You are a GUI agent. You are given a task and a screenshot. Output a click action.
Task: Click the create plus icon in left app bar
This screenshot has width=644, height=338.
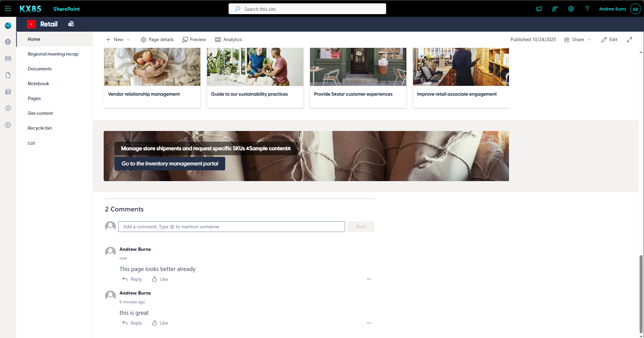[8, 125]
